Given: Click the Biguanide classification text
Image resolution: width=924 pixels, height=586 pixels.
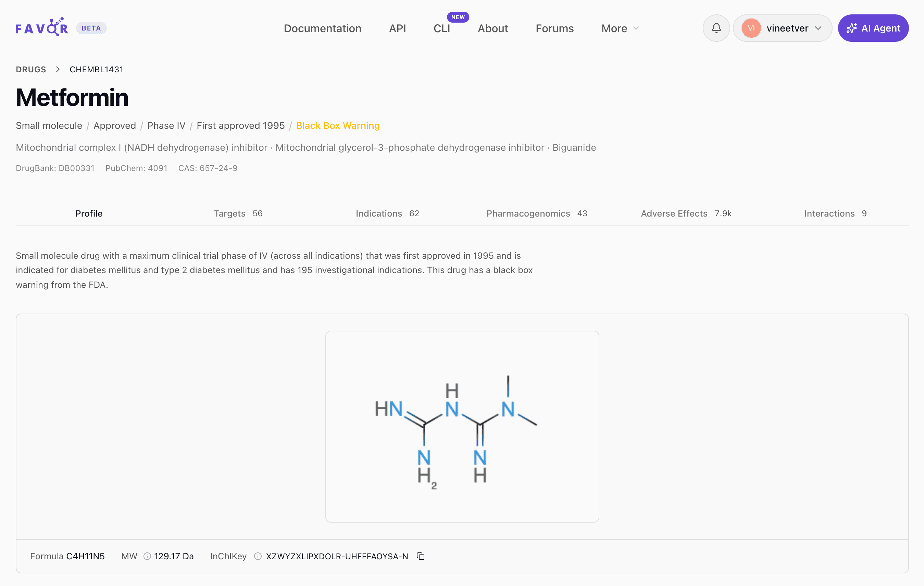Looking at the screenshot, I should click(x=574, y=147).
